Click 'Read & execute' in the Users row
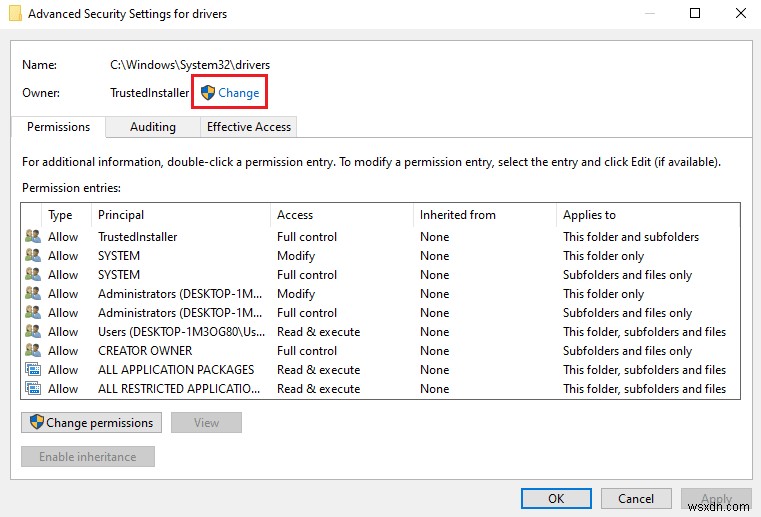This screenshot has height=517, width=761. (x=318, y=332)
